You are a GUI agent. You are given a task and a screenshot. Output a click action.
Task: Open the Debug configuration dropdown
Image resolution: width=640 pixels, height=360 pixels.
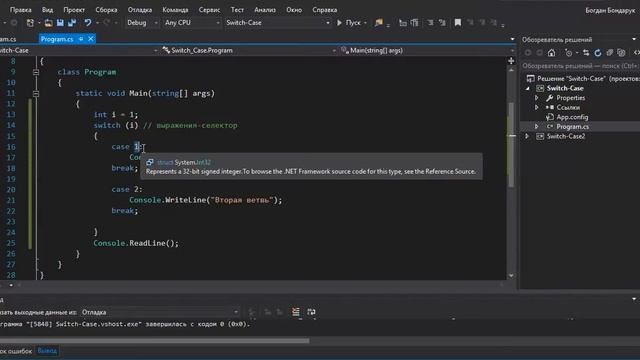142,23
